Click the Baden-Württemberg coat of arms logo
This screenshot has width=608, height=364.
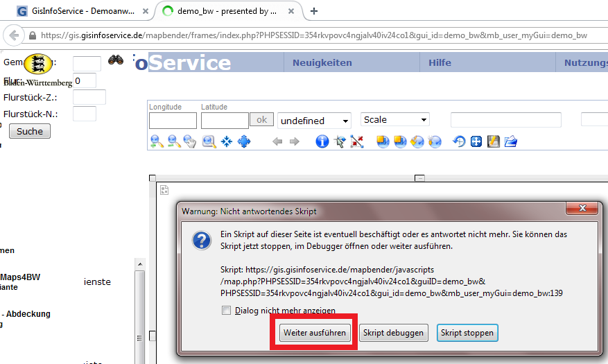[38, 64]
